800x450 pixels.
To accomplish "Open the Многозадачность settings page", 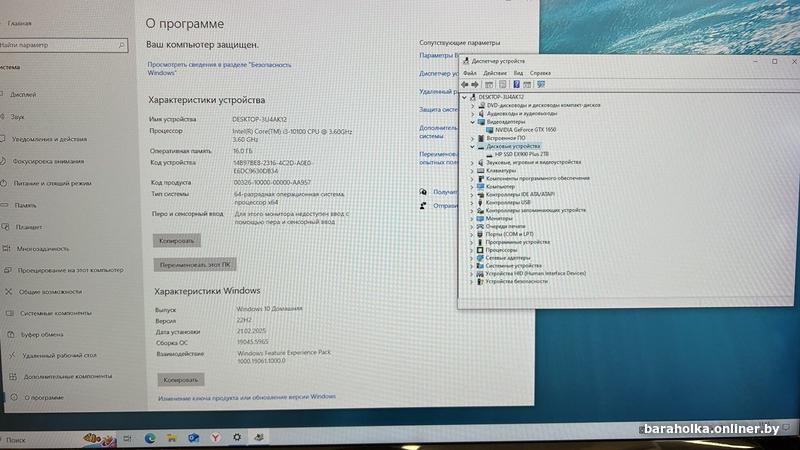I will (x=43, y=248).
